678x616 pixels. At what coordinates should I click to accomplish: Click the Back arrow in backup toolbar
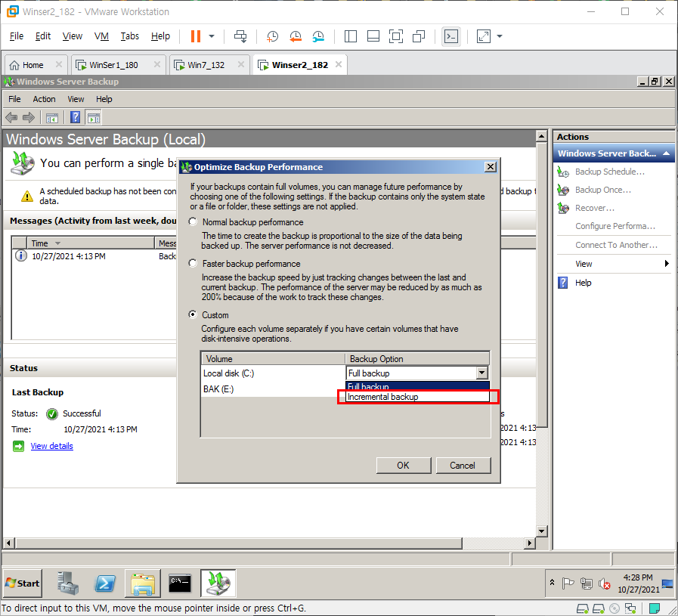pos(11,117)
